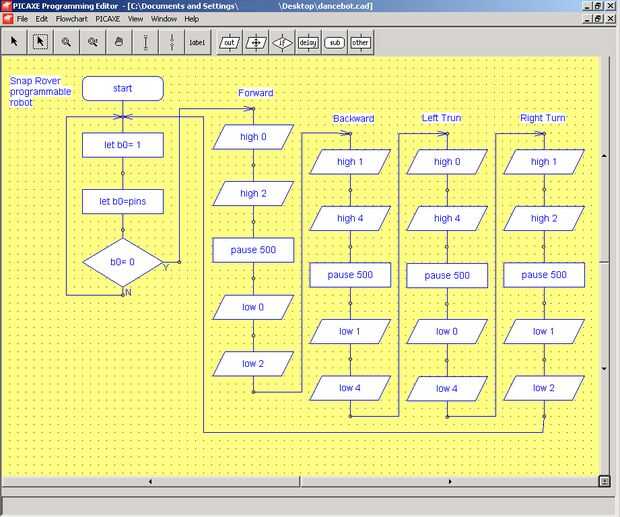
Task: Select 'high 4' block under Left Trun
Action: click(447, 219)
